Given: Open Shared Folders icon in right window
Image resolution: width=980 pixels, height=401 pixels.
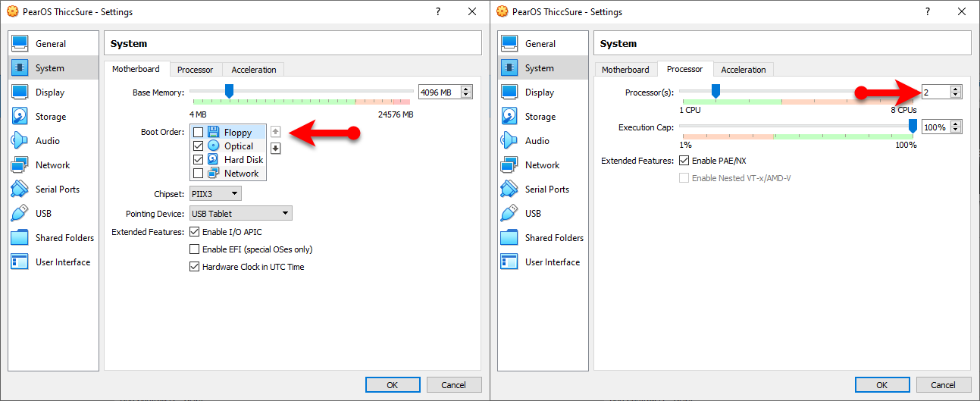Looking at the screenshot, I should (x=509, y=238).
